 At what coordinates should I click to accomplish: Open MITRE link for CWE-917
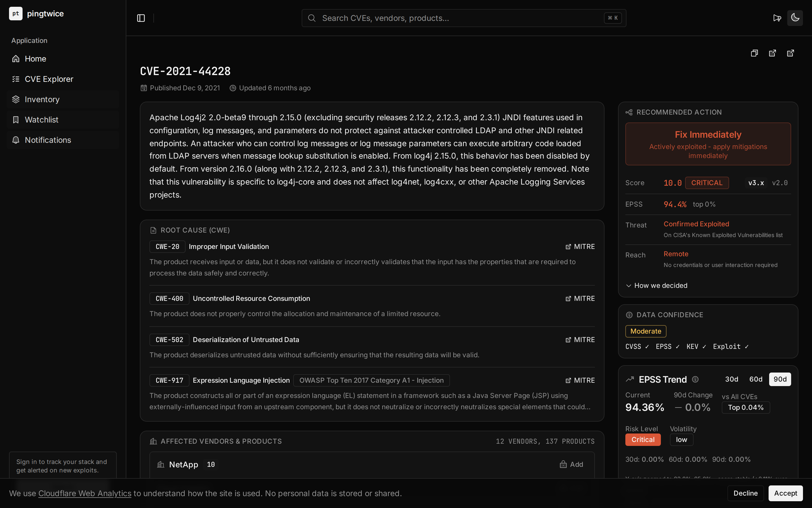(x=580, y=380)
